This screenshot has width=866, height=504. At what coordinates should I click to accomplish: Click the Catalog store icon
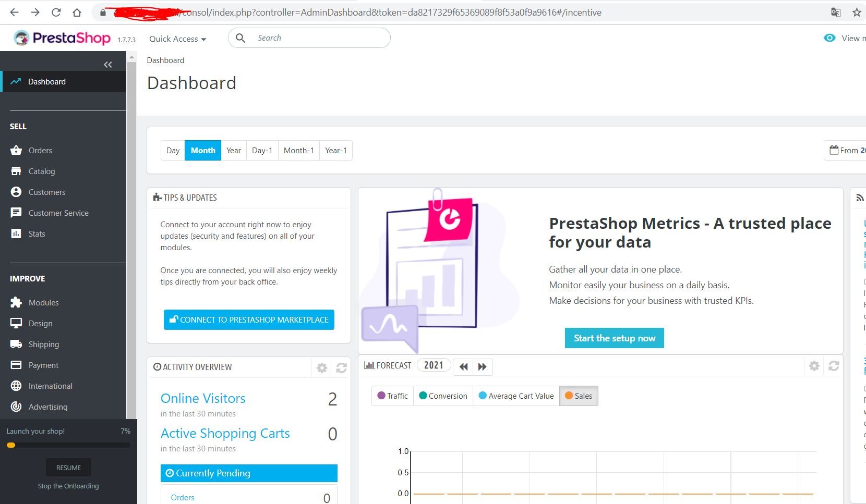click(16, 171)
